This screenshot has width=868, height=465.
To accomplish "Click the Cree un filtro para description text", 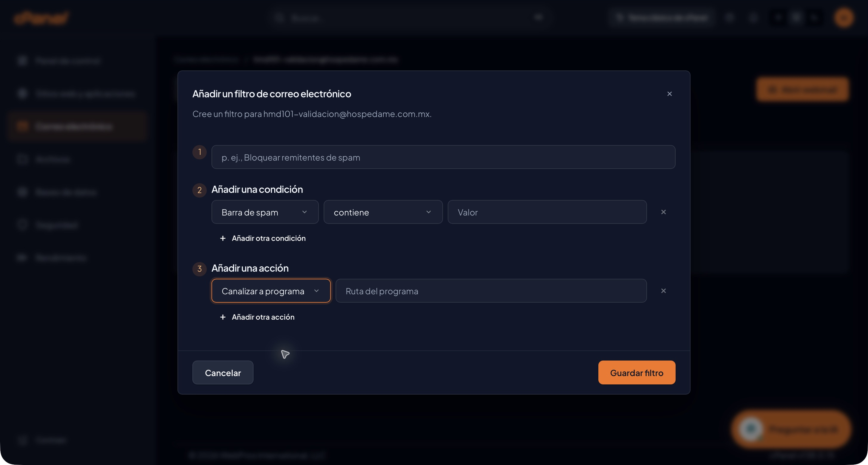I will coord(312,114).
